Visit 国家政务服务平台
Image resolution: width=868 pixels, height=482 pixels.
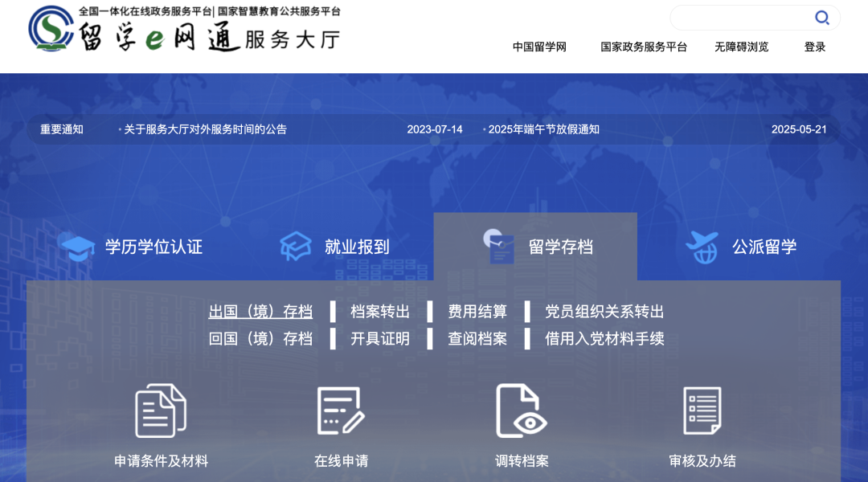click(x=643, y=47)
